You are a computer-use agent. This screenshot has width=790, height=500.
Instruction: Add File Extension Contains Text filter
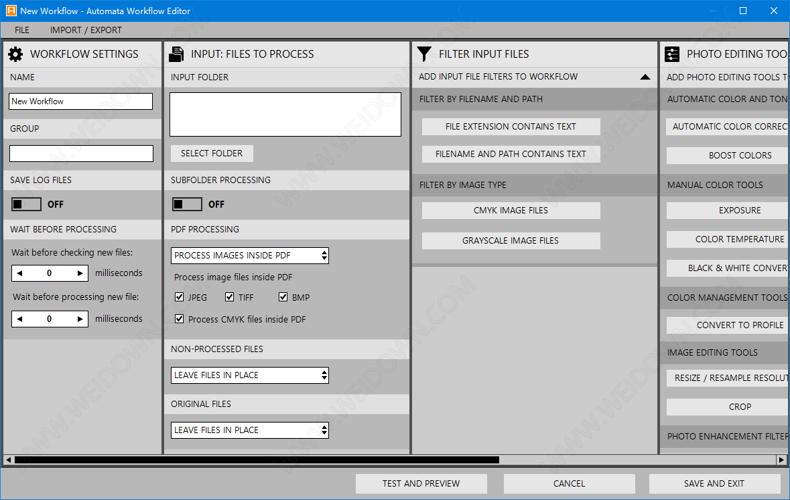pos(511,127)
